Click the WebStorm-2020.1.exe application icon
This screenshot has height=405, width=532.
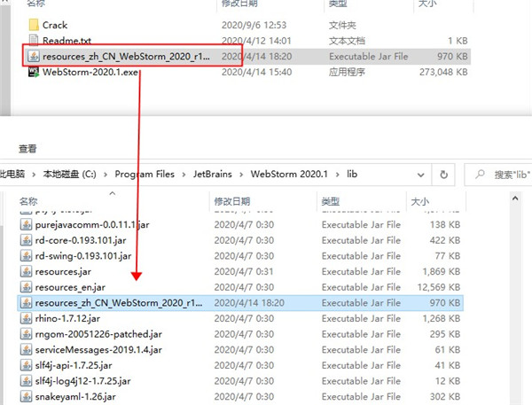[33, 72]
